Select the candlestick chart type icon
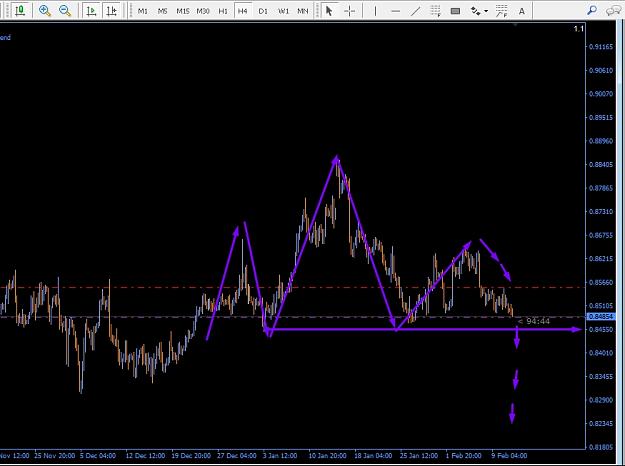Image resolution: width=625 pixels, height=466 pixels. click(x=20, y=11)
